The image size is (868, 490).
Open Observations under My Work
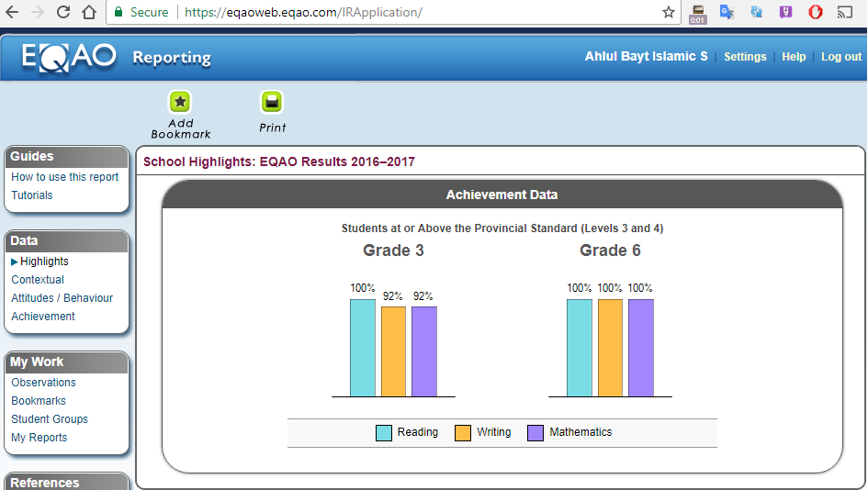tap(44, 382)
